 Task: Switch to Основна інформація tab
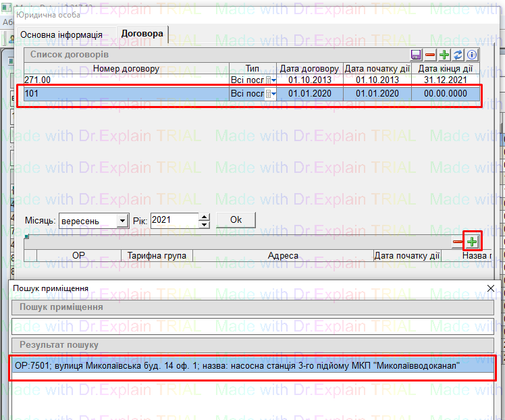(61, 35)
